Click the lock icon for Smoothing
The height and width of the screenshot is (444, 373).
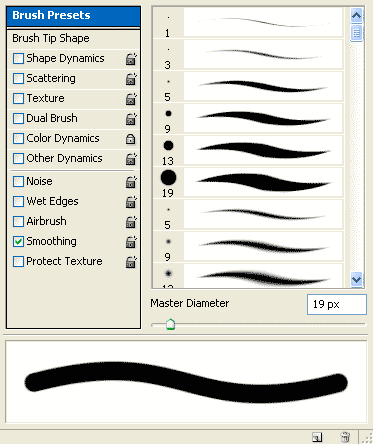[x=131, y=242]
